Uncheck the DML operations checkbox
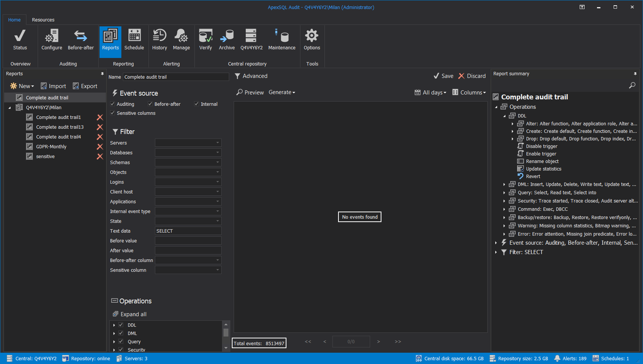This screenshot has width=643, height=364. click(x=121, y=333)
